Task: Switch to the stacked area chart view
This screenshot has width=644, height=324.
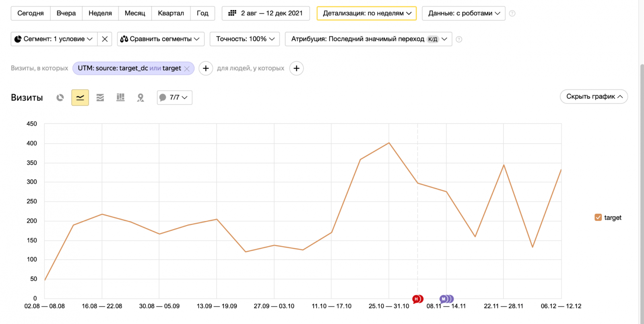Action: click(x=100, y=97)
